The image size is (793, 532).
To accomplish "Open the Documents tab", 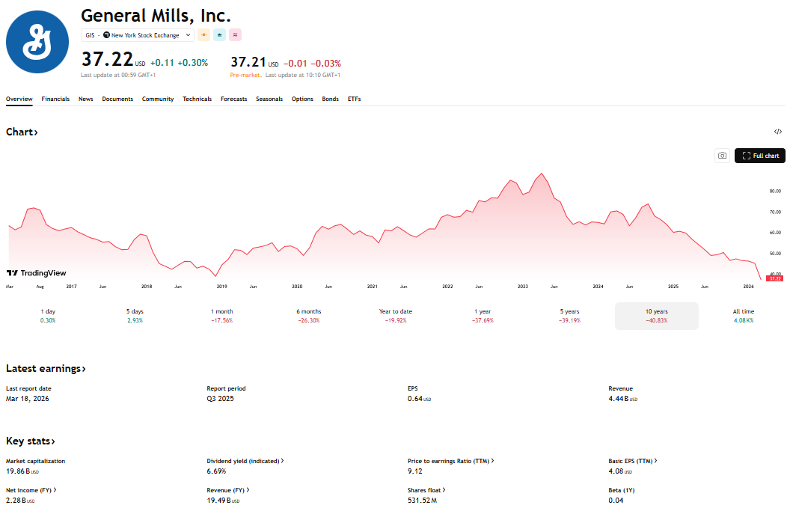I will tap(117, 99).
